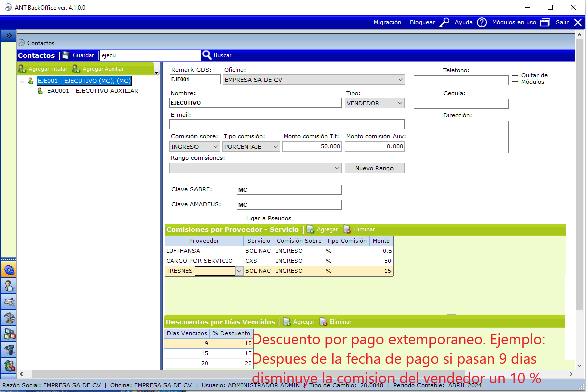Viewport: 586px width, 392px height.
Task: Check the Ligar a Pseudos checkbox
Action: click(240, 218)
